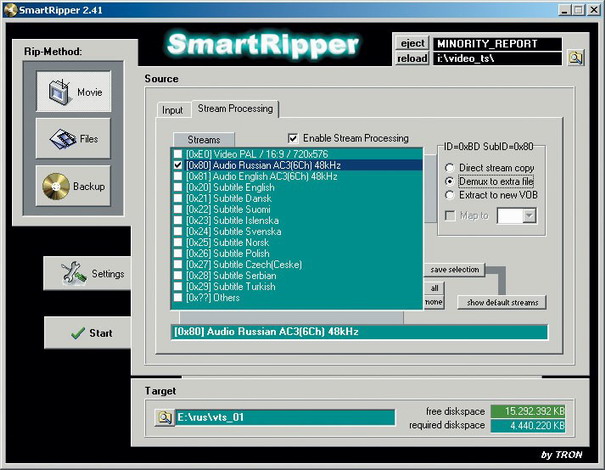Image resolution: width=605 pixels, height=470 pixels.
Task: Click the SmartRipper title bar icon
Action: [9, 9]
